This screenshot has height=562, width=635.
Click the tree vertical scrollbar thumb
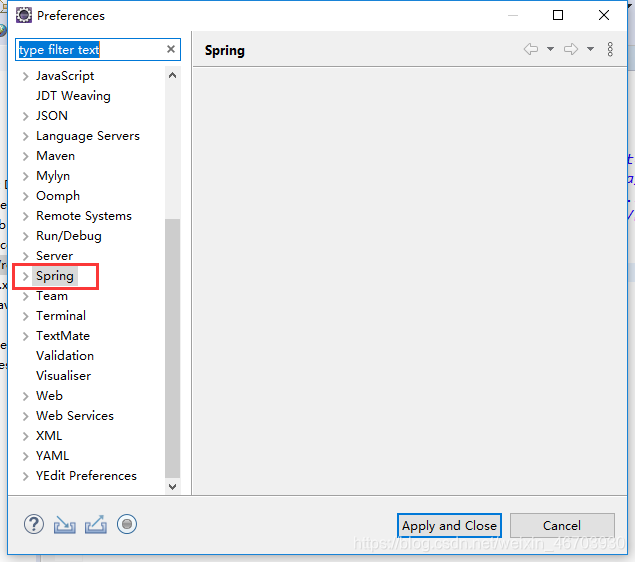(173, 349)
